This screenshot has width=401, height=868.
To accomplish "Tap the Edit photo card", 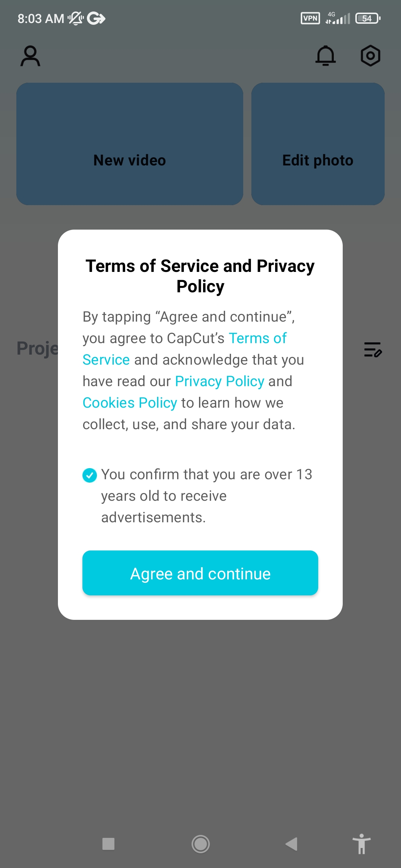I will 318,144.
